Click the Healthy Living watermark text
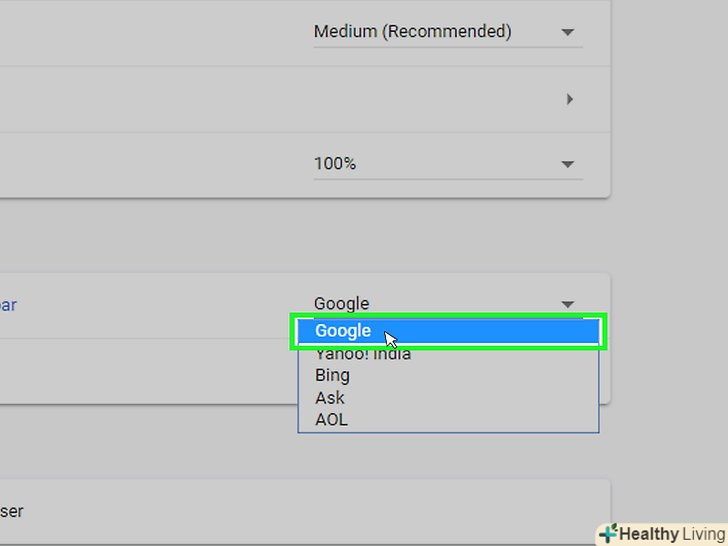 coord(672,534)
